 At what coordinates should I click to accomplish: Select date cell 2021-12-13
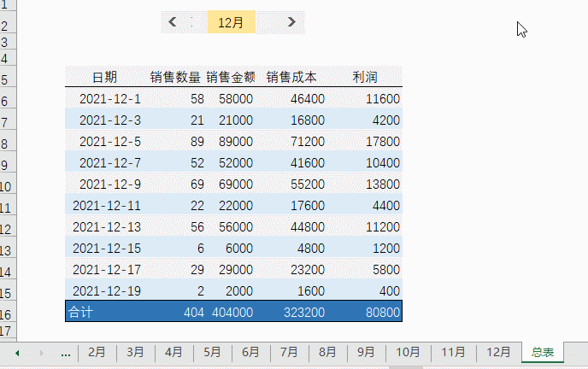click(x=107, y=227)
